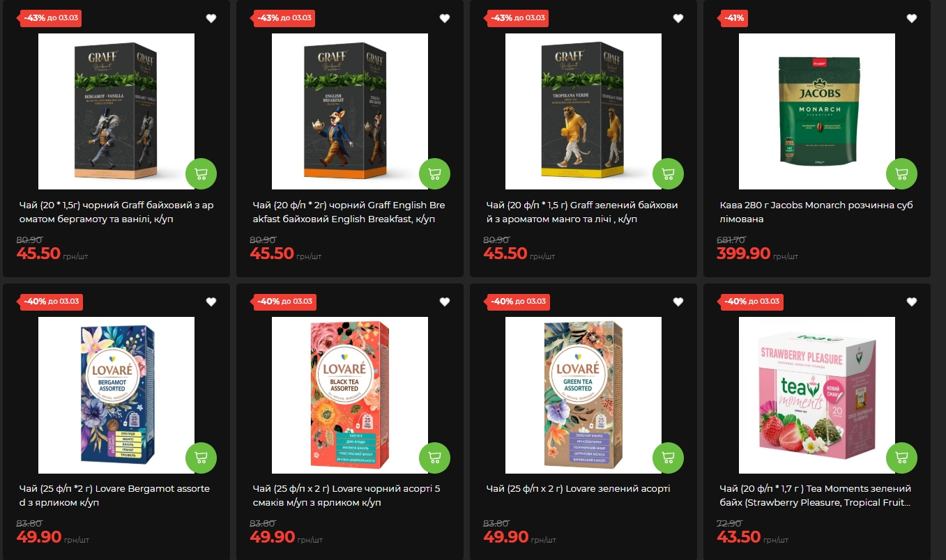Add Graff English Breakfast tea to cart

pos(435,174)
